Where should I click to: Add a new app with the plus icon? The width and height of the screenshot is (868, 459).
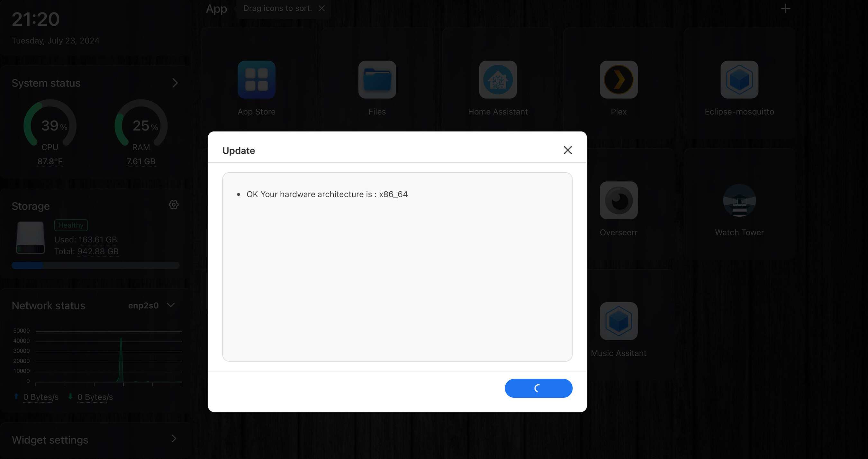(785, 8)
